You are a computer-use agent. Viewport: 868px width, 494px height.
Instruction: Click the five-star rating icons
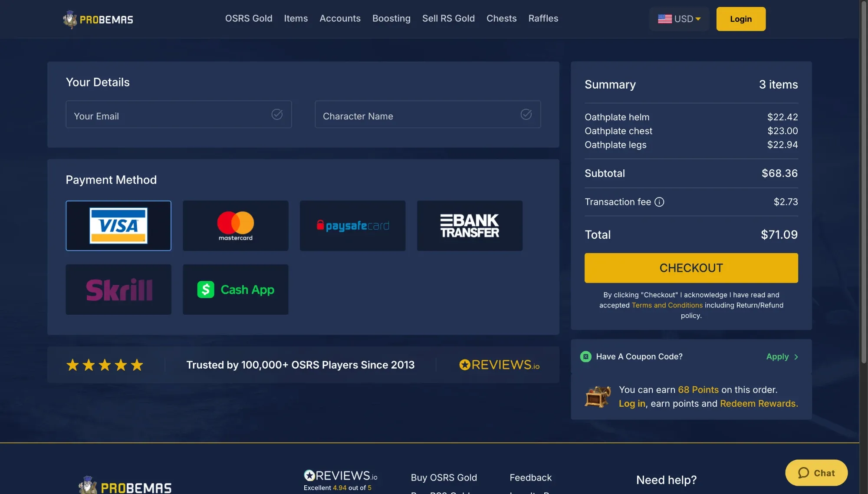pos(105,365)
